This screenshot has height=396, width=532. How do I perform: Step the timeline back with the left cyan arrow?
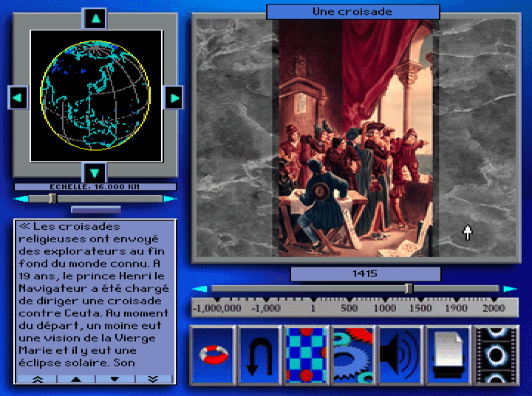(200, 289)
